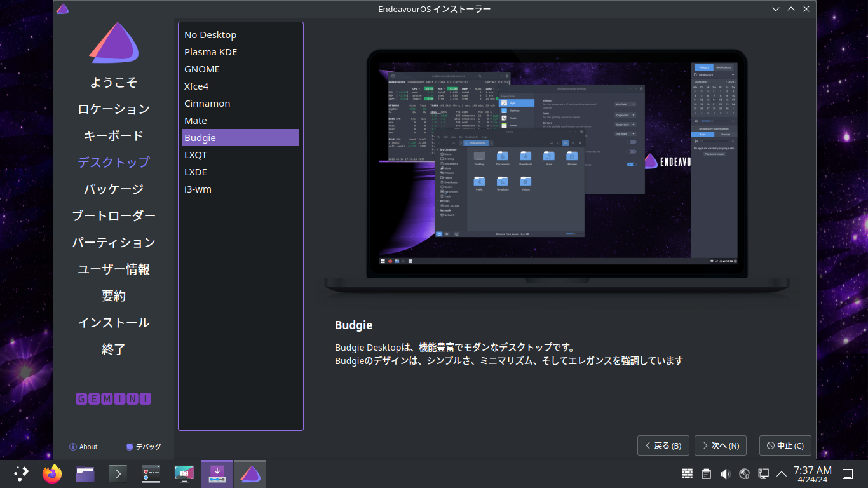Go back with the 戻る (B) button
This screenshot has width=868, height=488.
coord(663,445)
